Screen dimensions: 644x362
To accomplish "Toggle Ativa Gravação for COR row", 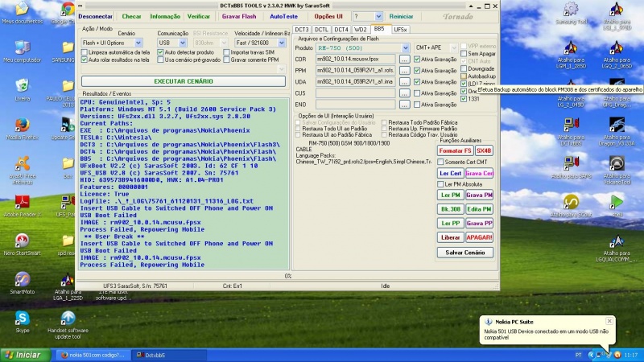I will click(x=417, y=59).
